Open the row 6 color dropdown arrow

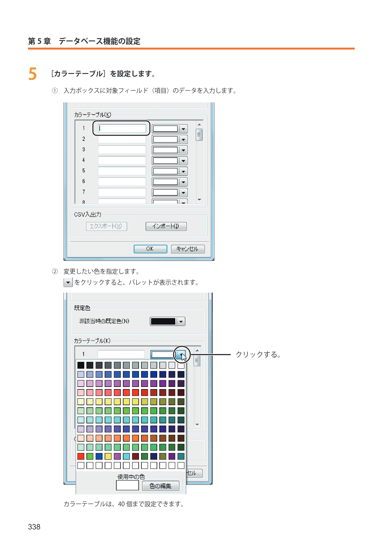click(183, 182)
